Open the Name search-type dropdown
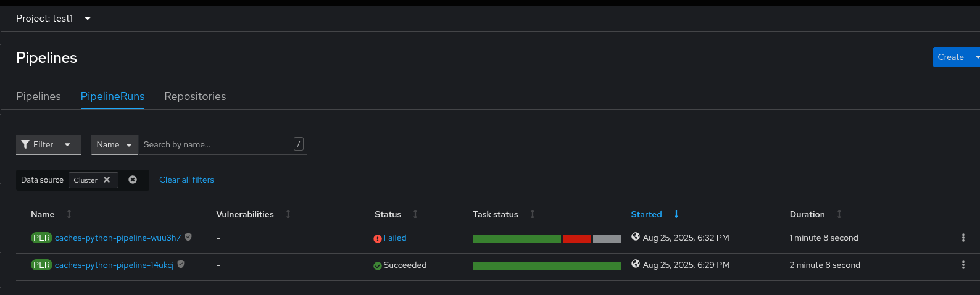 click(115, 144)
